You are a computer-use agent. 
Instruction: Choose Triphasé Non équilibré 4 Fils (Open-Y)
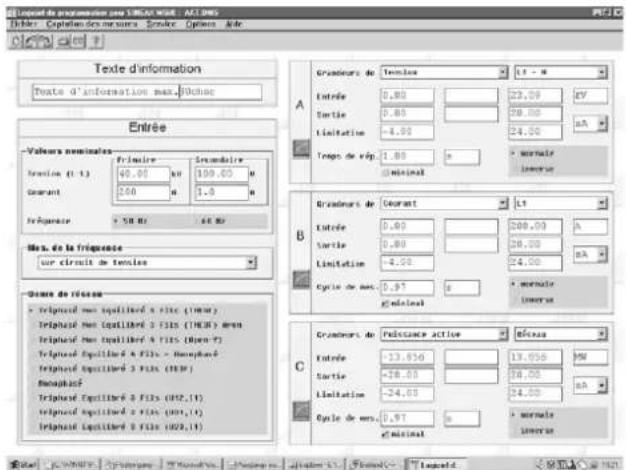[130, 340]
